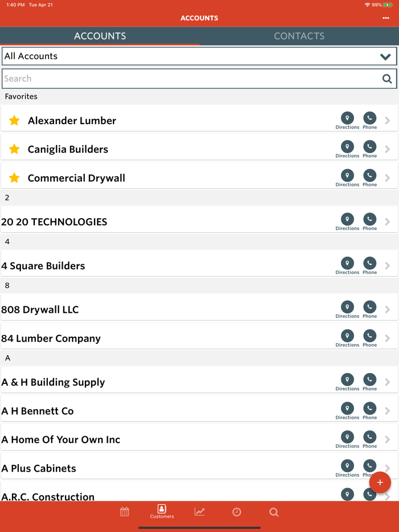This screenshot has height=532, width=399.
Task: Open Directions for A.R.C. Construction
Action: click(347, 494)
